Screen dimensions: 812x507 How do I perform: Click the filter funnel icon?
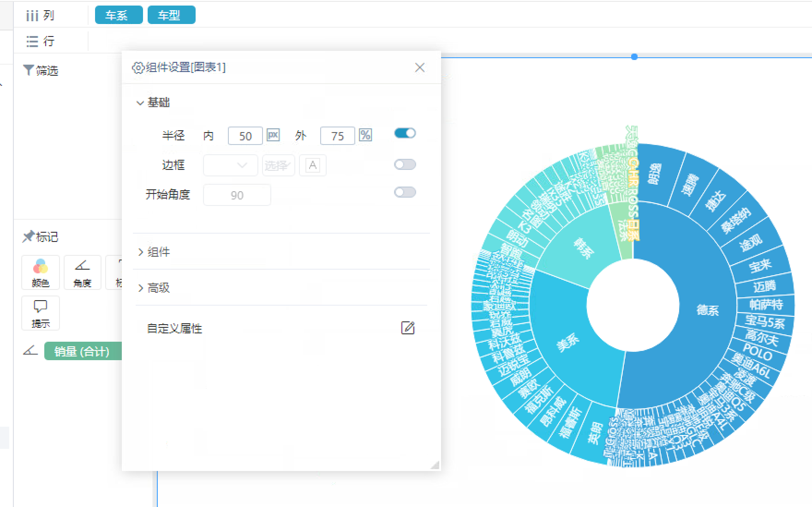click(28, 70)
